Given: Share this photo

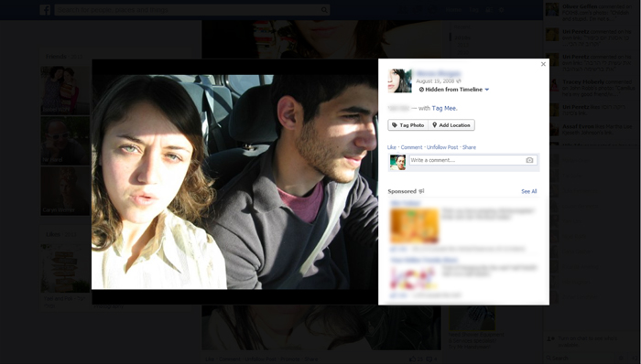Looking at the screenshot, I should click(x=469, y=147).
